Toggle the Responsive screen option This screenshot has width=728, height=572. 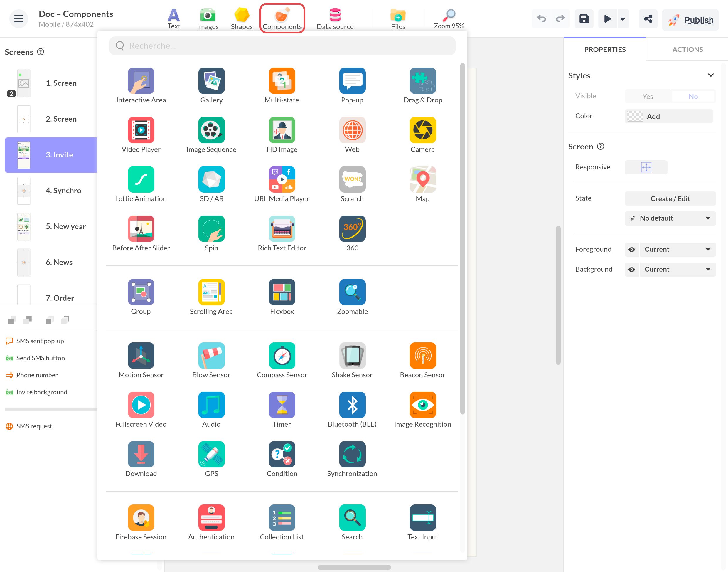(646, 167)
